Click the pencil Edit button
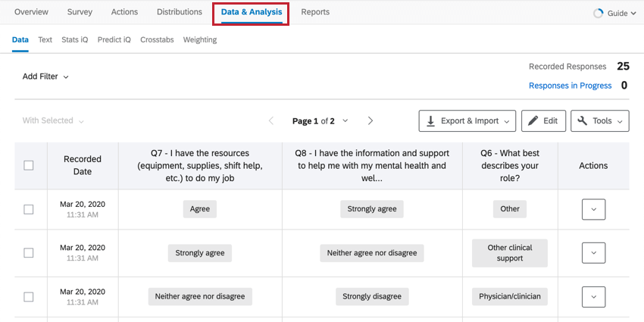The height and width of the screenshot is (322, 644). 543,120
